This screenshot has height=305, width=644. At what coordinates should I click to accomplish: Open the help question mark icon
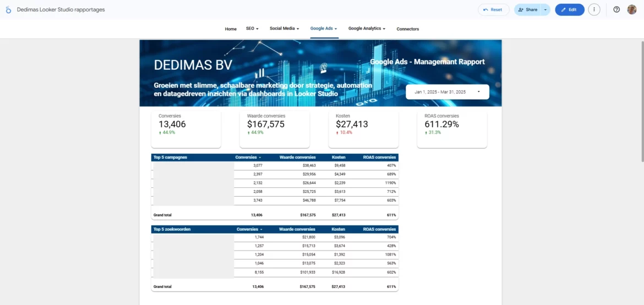[616, 9]
